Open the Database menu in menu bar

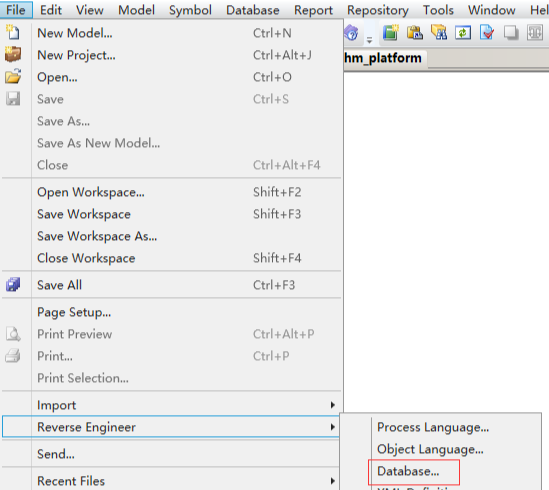pos(252,10)
